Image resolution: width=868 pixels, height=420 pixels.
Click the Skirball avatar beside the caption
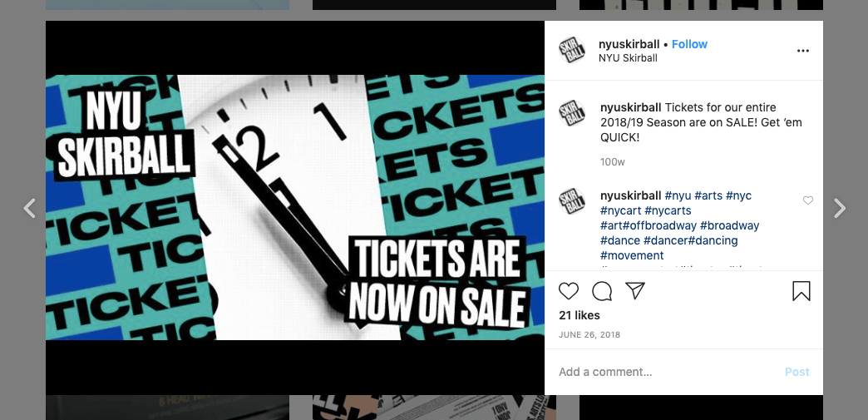(x=572, y=113)
